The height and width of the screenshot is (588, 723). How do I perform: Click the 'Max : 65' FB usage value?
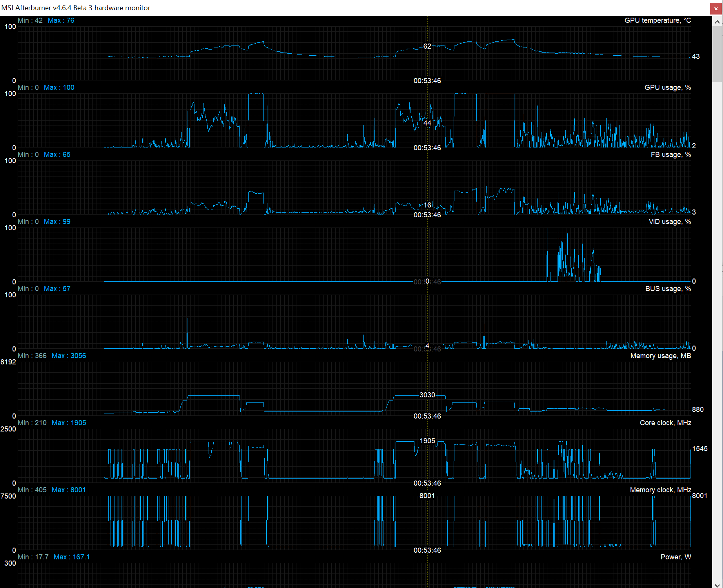(x=57, y=155)
